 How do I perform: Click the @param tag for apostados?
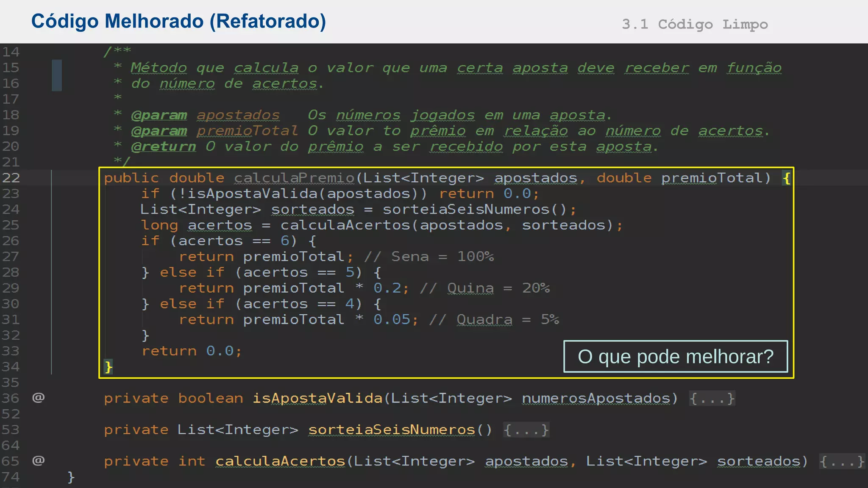tap(159, 115)
